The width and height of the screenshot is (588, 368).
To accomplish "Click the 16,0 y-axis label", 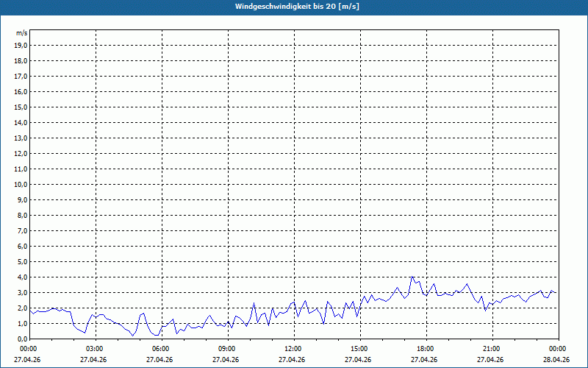I will 22,91.
